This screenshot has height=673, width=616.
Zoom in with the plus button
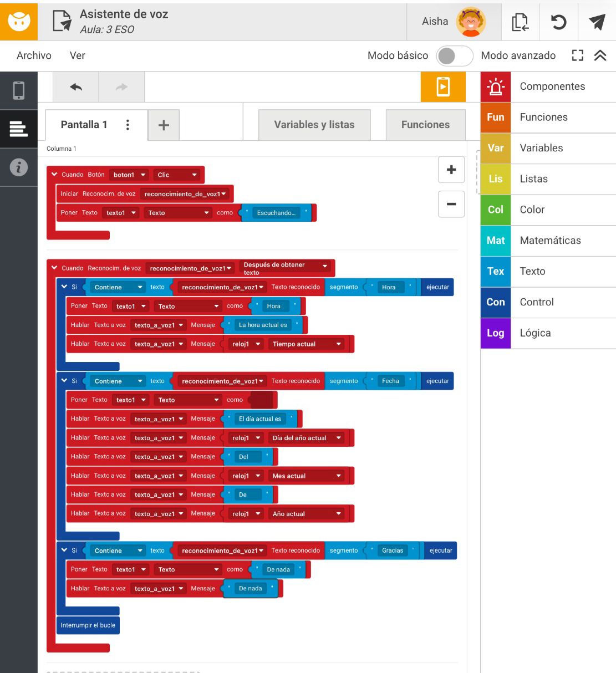(x=451, y=170)
